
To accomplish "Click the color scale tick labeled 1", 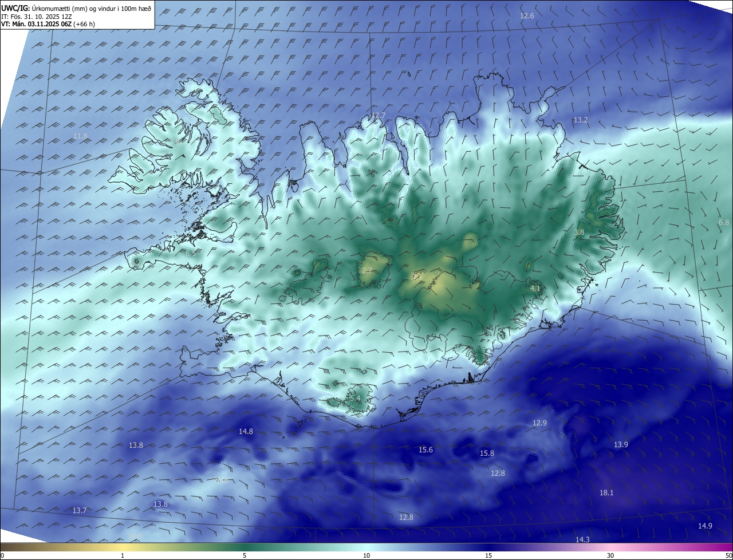I will tap(123, 555).
